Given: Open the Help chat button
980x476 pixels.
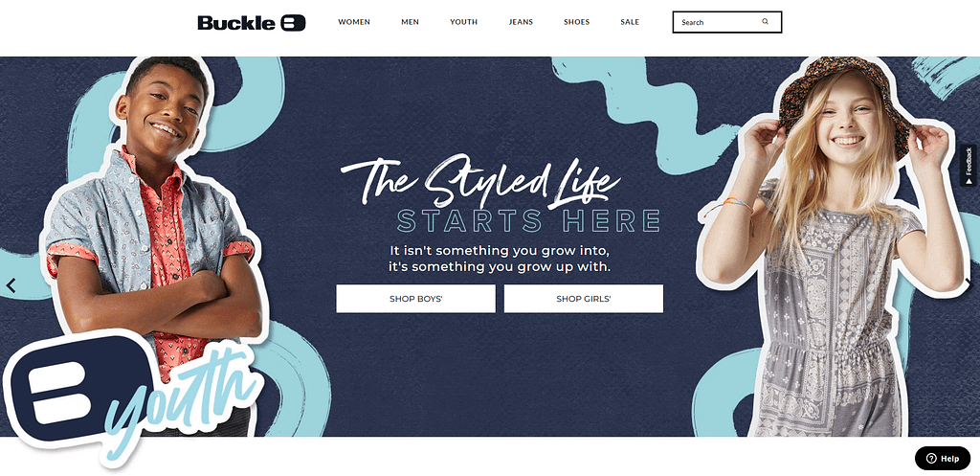Looking at the screenshot, I should point(943,459).
